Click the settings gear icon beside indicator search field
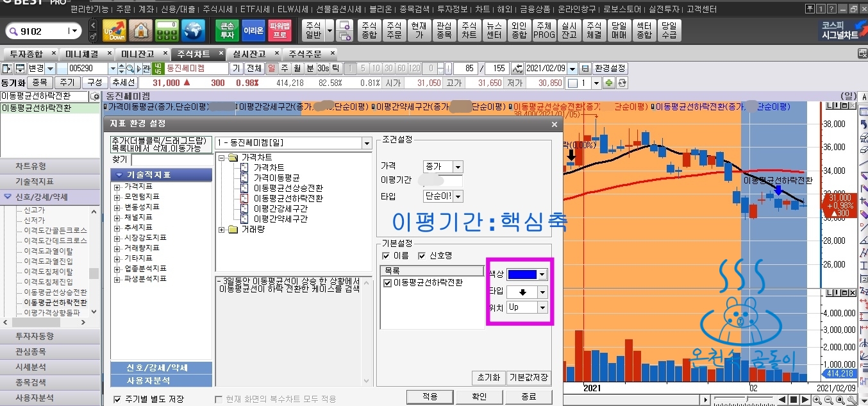 [x=96, y=96]
